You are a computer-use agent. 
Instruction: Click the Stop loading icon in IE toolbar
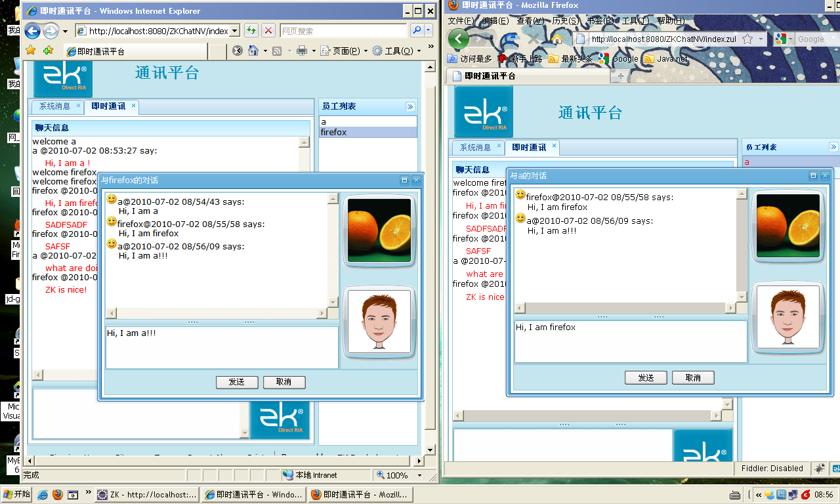tap(238, 51)
